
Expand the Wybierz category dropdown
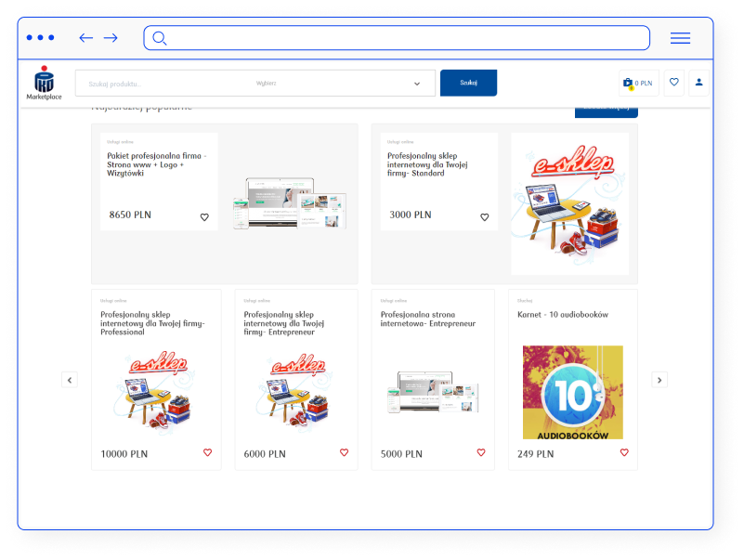coord(416,84)
